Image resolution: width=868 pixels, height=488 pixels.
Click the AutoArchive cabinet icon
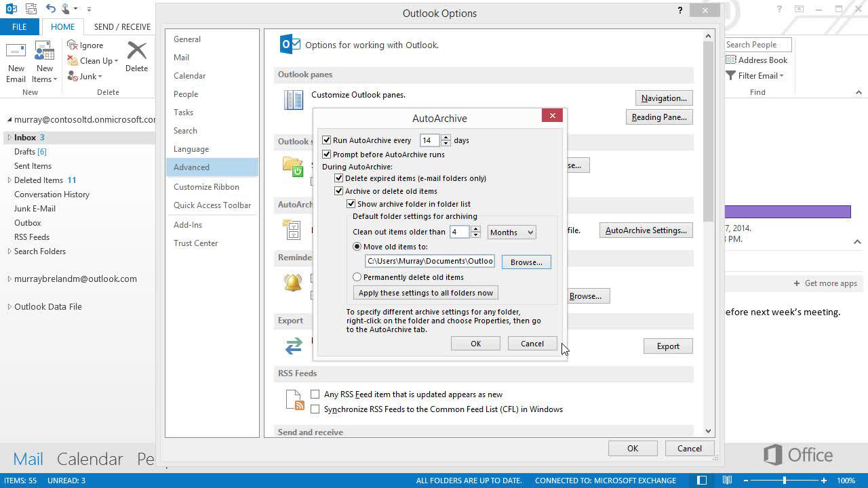(x=293, y=230)
